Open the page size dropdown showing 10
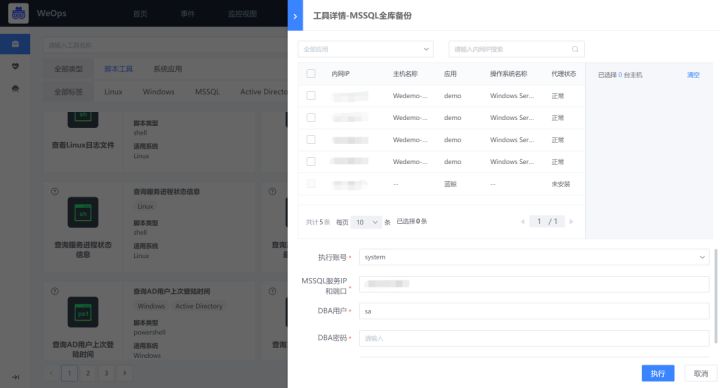This screenshot has width=720, height=388. (x=366, y=222)
